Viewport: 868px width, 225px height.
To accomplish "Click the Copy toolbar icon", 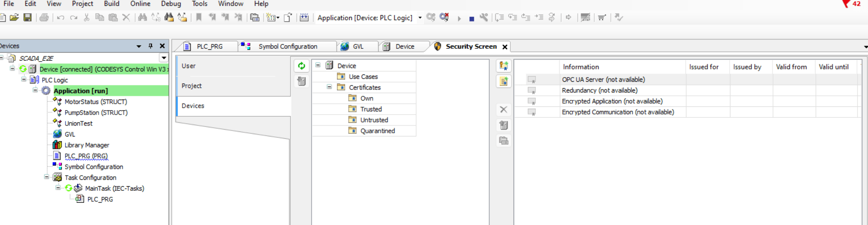I will tap(100, 17).
